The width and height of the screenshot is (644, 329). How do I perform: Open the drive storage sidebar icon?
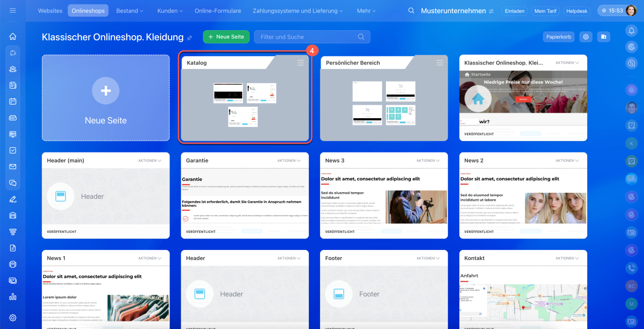click(13, 118)
